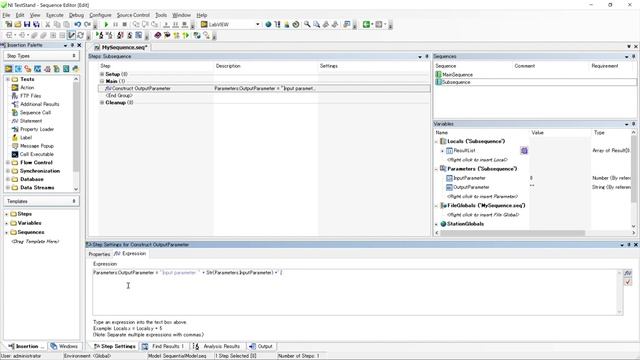
Task: Switch to the Windows pane tab
Action: [x=64, y=346]
